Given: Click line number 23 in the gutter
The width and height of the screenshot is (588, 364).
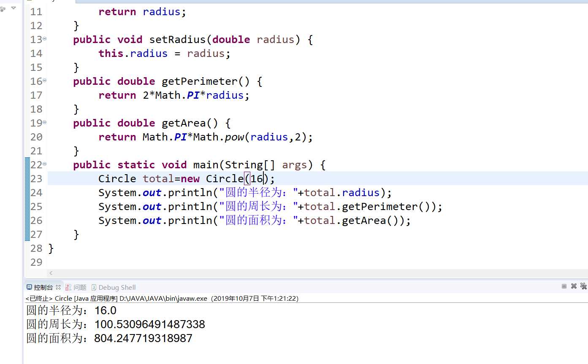Looking at the screenshot, I should [x=37, y=178].
